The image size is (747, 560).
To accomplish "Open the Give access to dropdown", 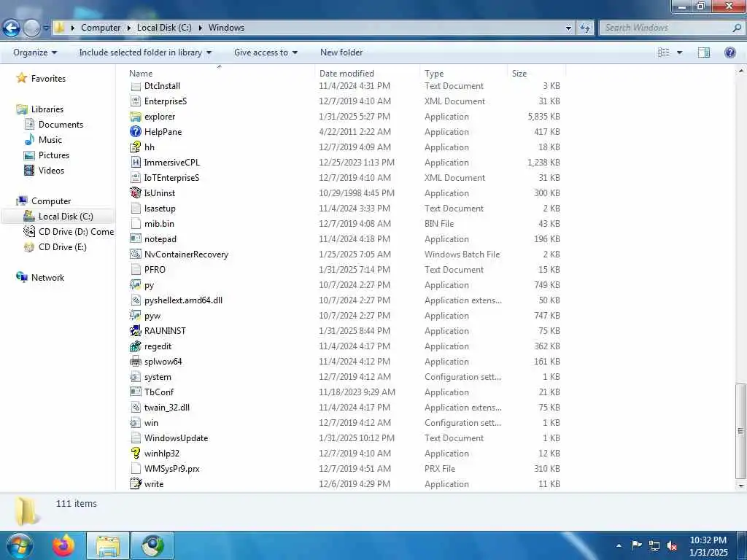I will [x=266, y=52].
